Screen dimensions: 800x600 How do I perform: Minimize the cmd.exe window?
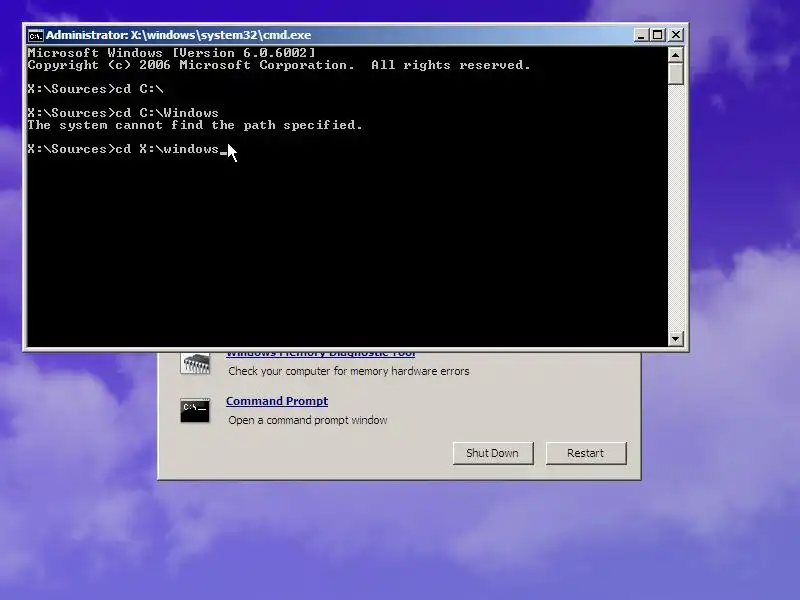641,35
